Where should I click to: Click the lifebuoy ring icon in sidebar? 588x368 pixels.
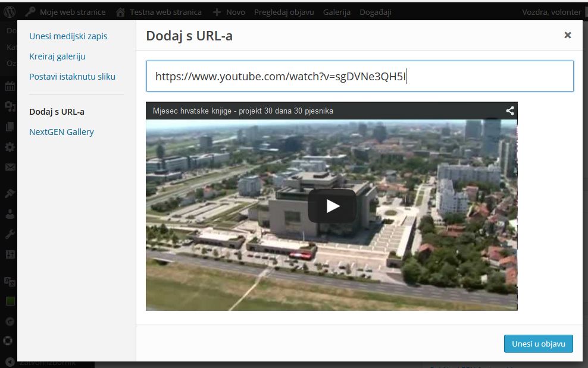[8, 341]
